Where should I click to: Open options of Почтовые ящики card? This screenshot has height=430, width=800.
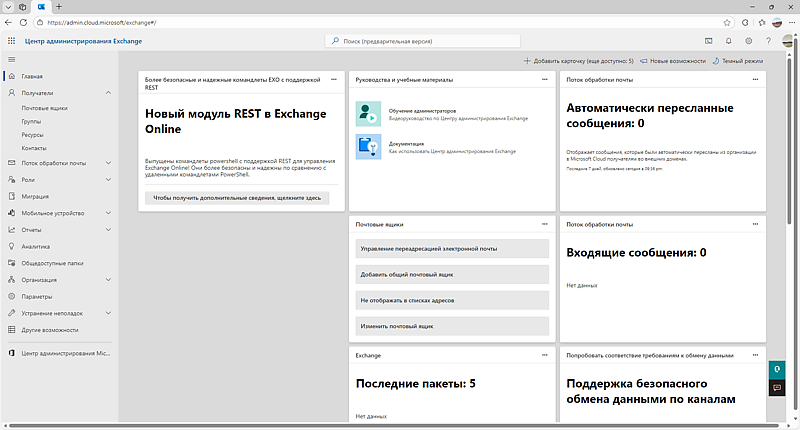544,224
